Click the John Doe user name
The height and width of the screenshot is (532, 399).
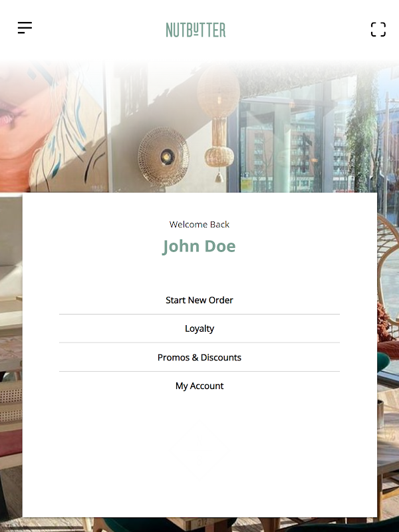(199, 246)
